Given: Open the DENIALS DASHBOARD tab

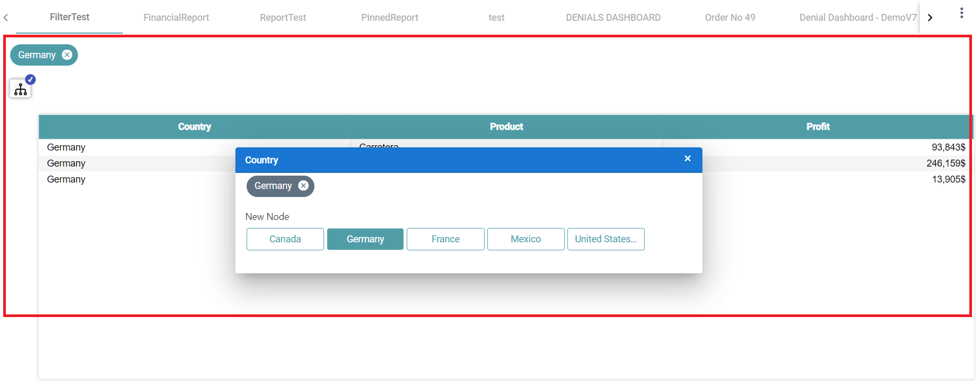Looking at the screenshot, I should point(613,18).
